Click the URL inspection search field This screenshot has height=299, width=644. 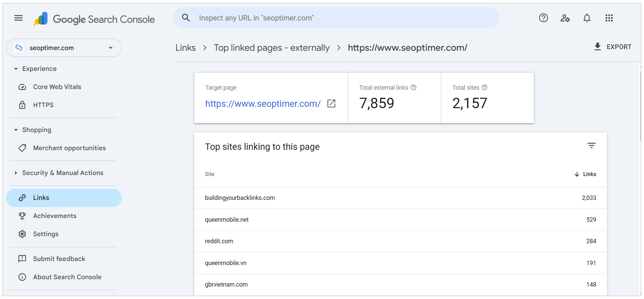click(x=335, y=18)
